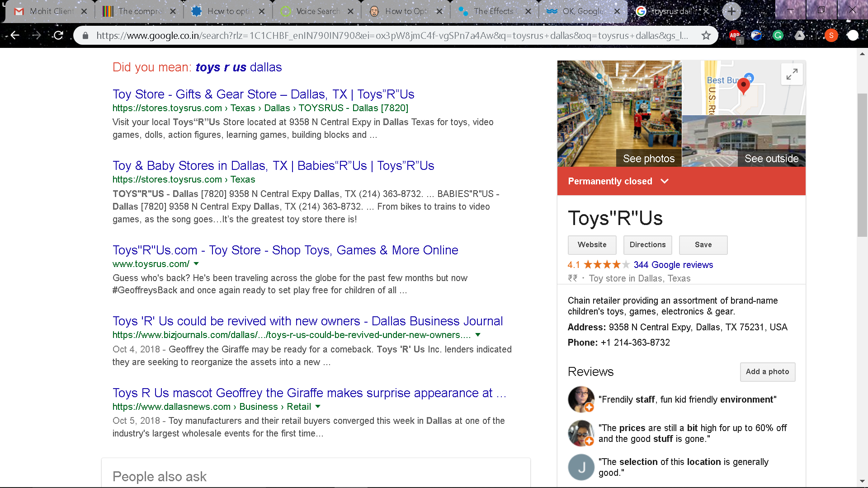Open dropdown arrow beside dallasnews.com Retail

(318, 407)
